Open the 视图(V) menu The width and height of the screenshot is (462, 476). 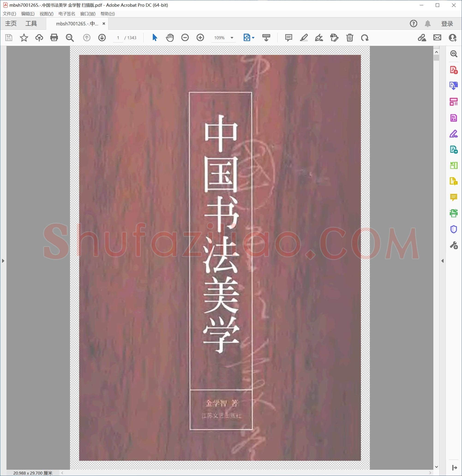(x=46, y=14)
